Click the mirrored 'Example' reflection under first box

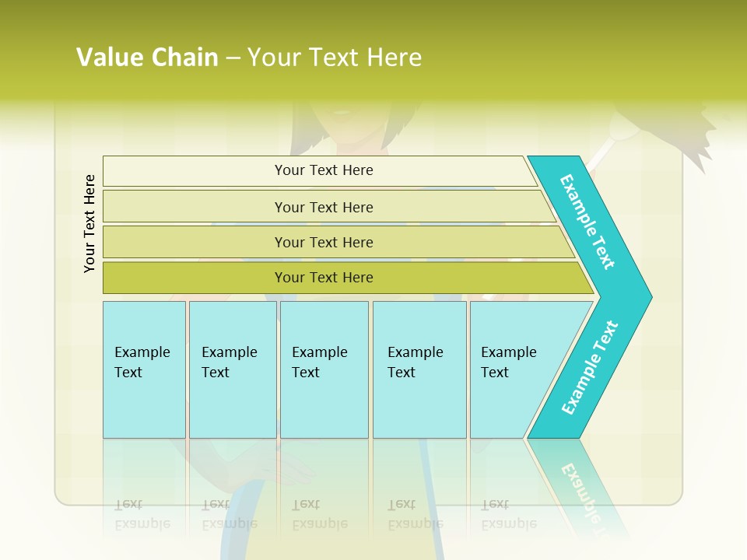tap(142, 523)
